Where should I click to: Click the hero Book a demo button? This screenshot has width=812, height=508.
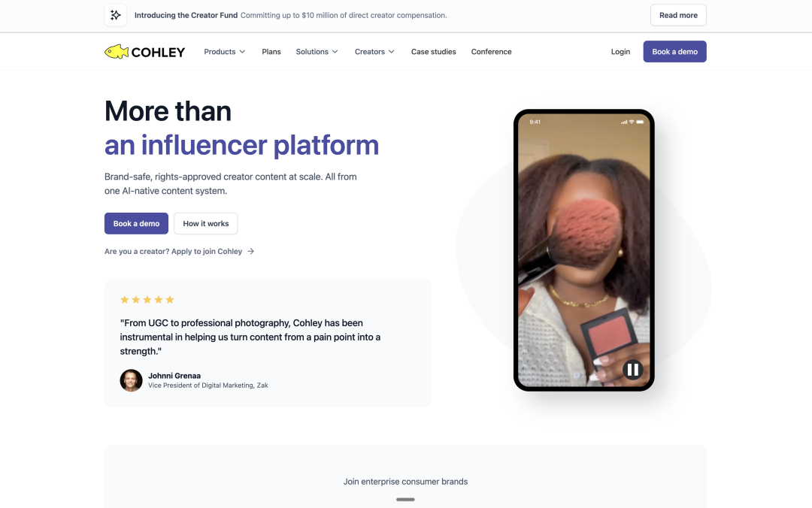coord(136,223)
